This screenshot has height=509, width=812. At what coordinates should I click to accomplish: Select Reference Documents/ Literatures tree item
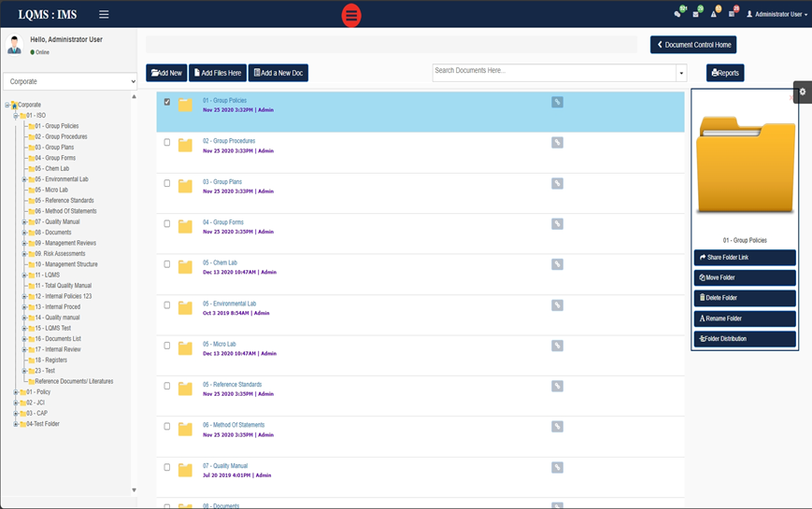[x=74, y=381]
